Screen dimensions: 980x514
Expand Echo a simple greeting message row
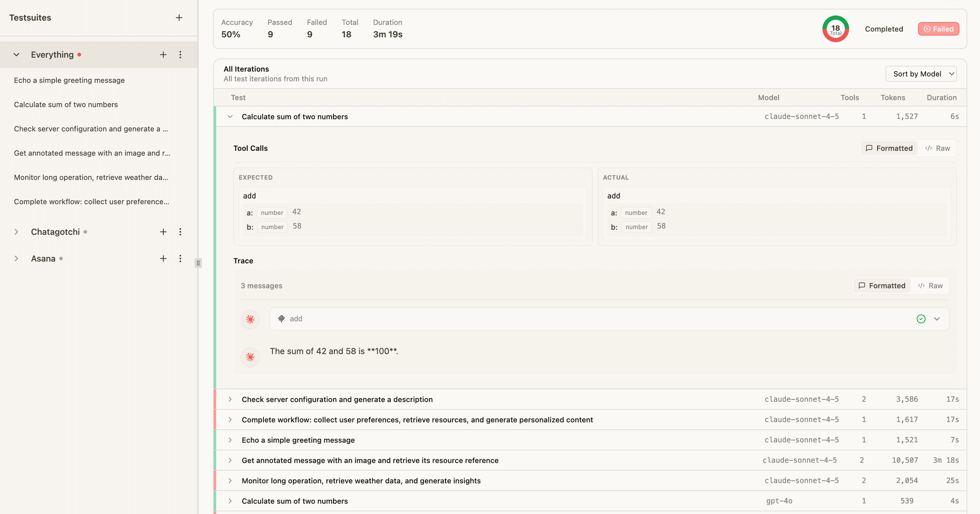click(x=230, y=440)
